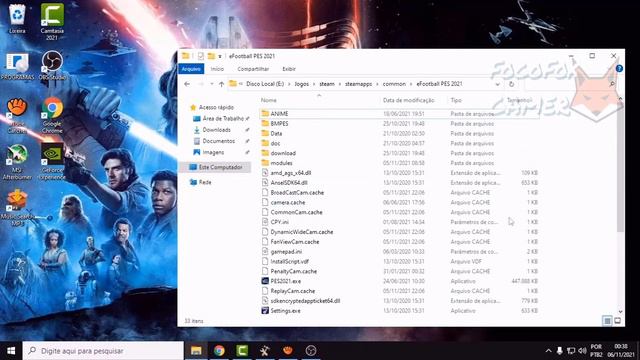This screenshot has width=640, height=360.
Task: Select Imagens in sidebar
Action: point(213,152)
